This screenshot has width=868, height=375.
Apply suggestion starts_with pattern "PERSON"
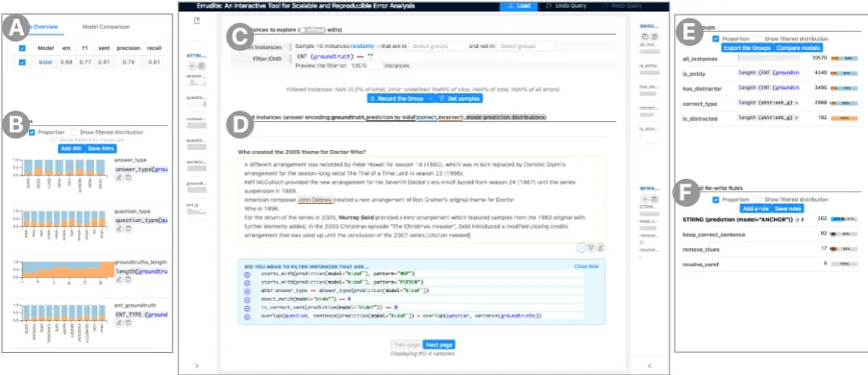coord(247,283)
